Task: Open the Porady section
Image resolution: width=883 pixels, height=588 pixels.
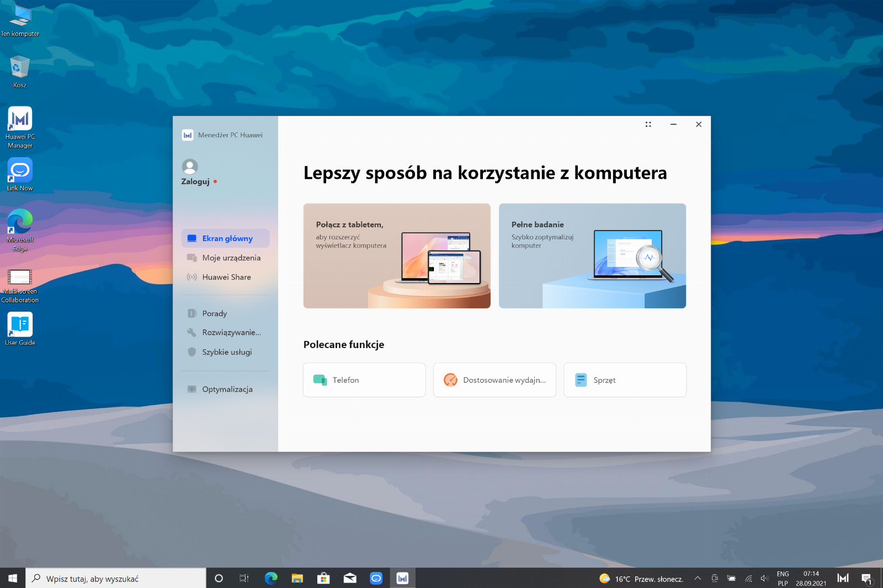Action: [225, 313]
